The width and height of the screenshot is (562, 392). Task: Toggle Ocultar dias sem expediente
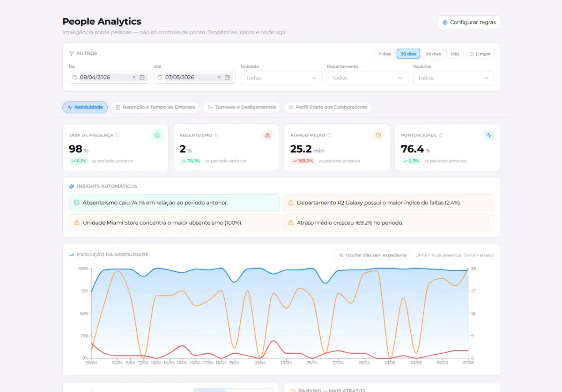373,255
